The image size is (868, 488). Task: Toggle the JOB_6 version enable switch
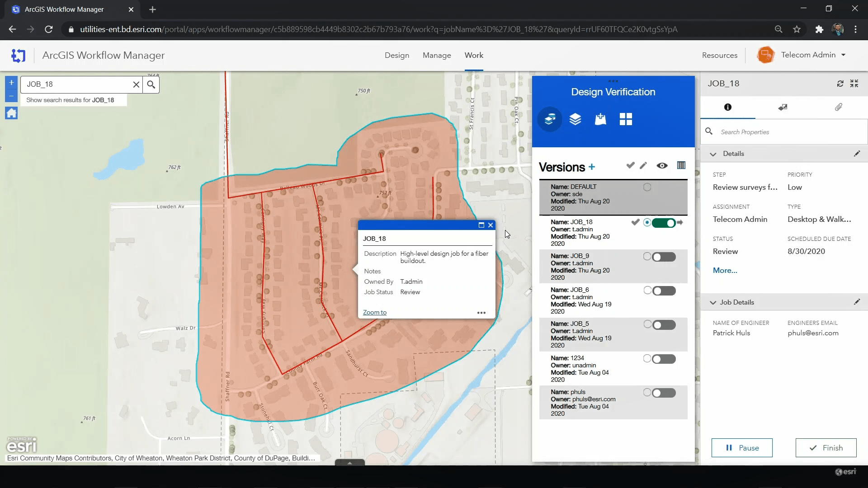665,291
